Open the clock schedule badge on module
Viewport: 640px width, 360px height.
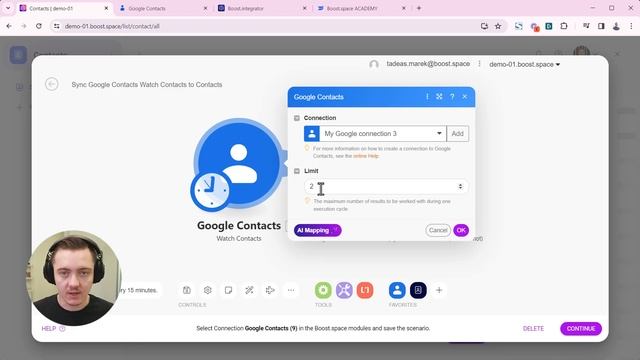210,191
